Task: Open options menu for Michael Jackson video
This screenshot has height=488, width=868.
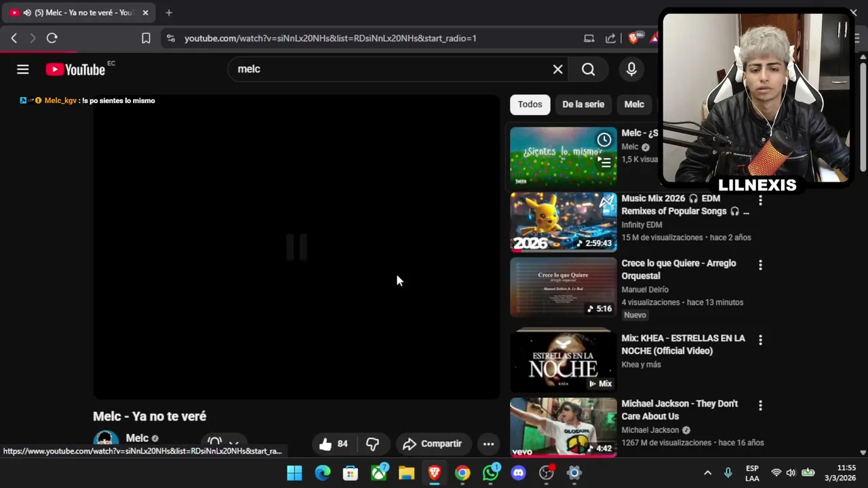Action: [760, 405]
